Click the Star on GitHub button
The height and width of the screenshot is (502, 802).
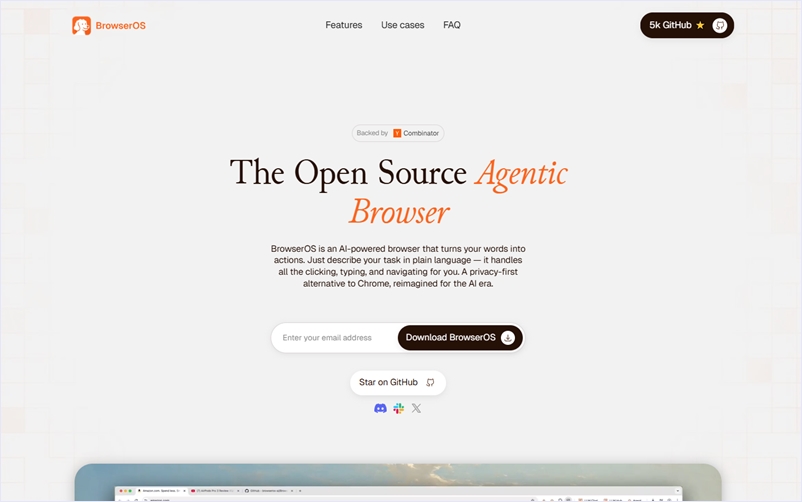pos(397,382)
